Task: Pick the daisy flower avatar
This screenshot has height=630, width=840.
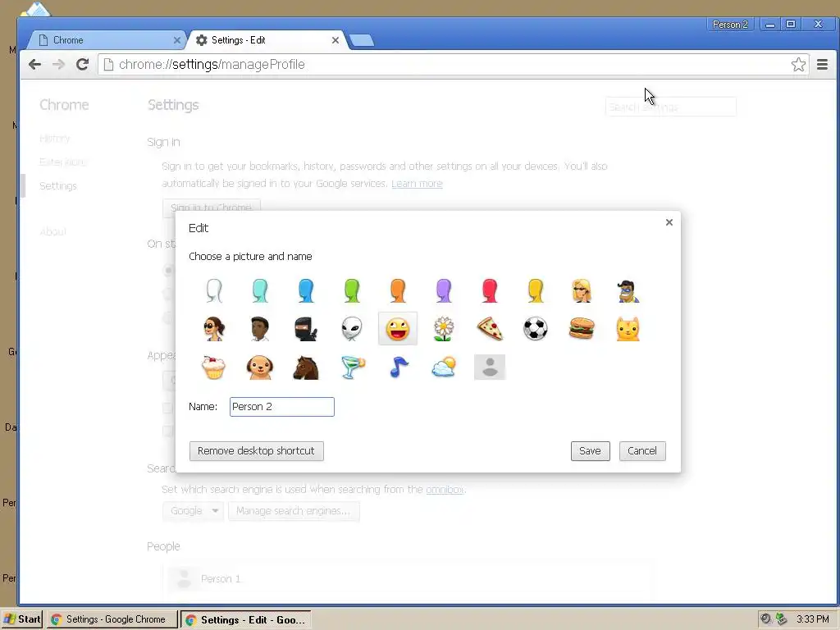Action: (x=444, y=329)
